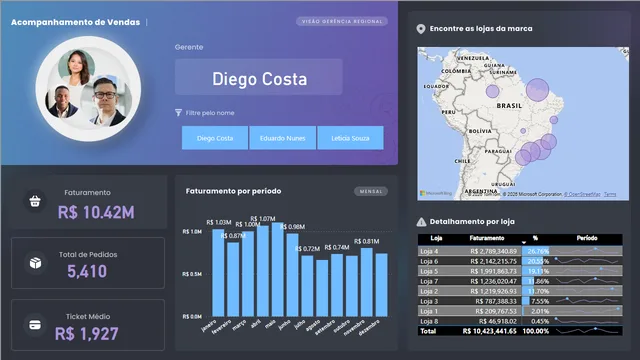Sort table by the Faturamento column header
The image size is (640, 360).
[487, 238]
